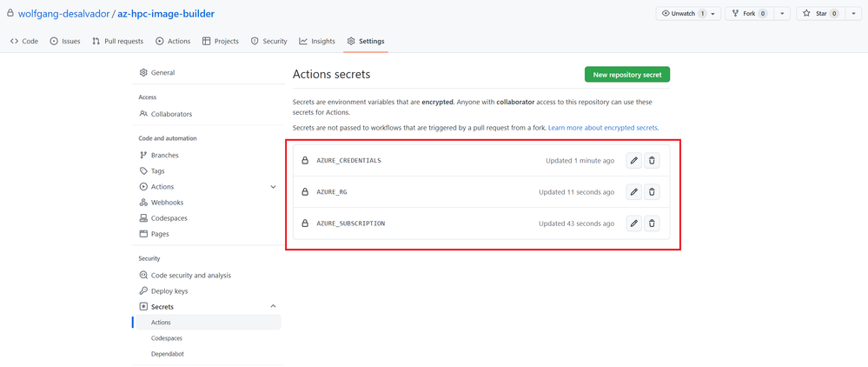Screen dimensions: 868x367
Task: Click the lock icon beside AZURE_RG
Action: (x=304, y=192)
